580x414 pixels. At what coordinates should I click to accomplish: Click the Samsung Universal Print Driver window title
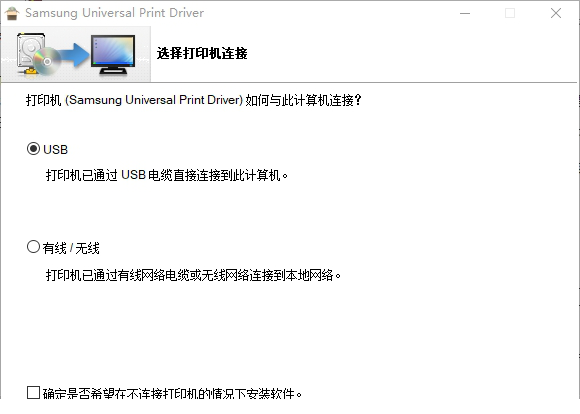tap(114, 13)
